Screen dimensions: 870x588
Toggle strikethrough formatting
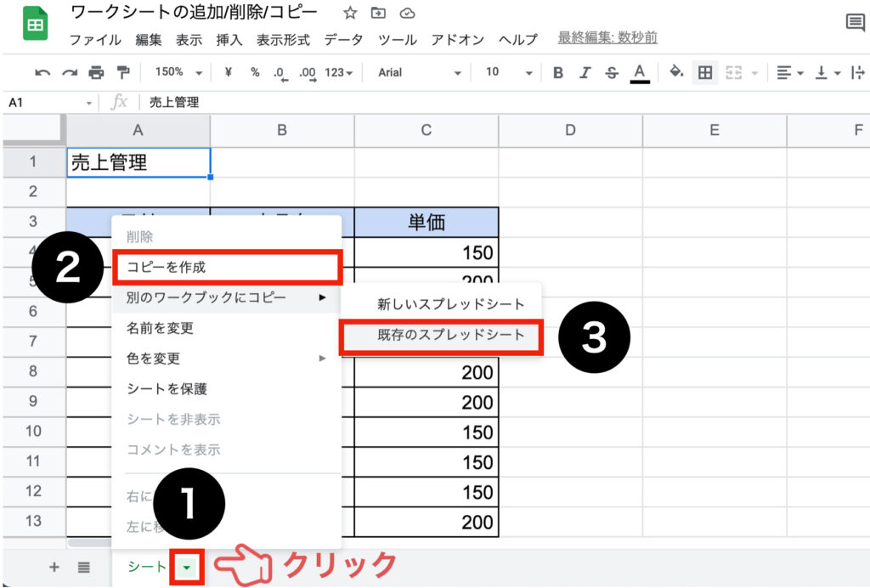click(x=612, y=73)
